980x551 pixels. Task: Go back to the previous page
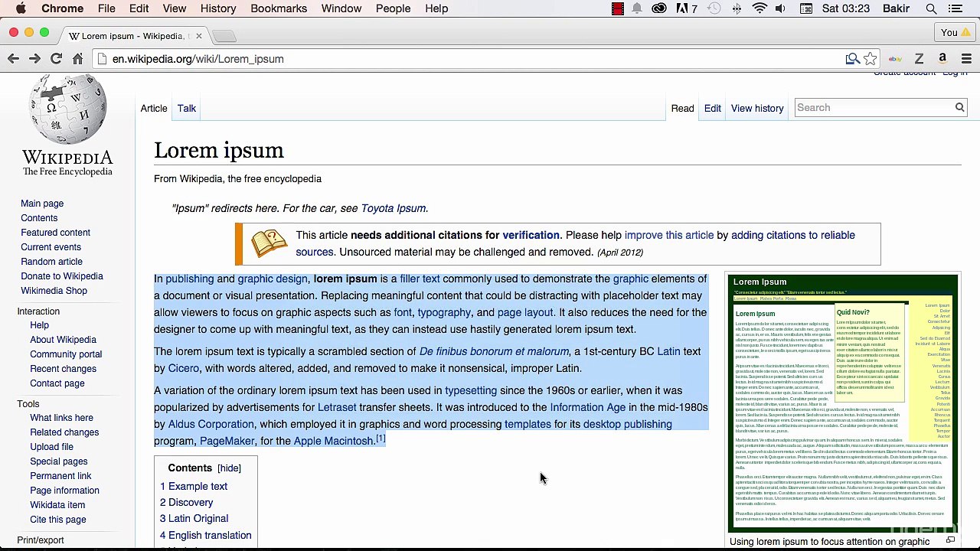pos(13,59)
